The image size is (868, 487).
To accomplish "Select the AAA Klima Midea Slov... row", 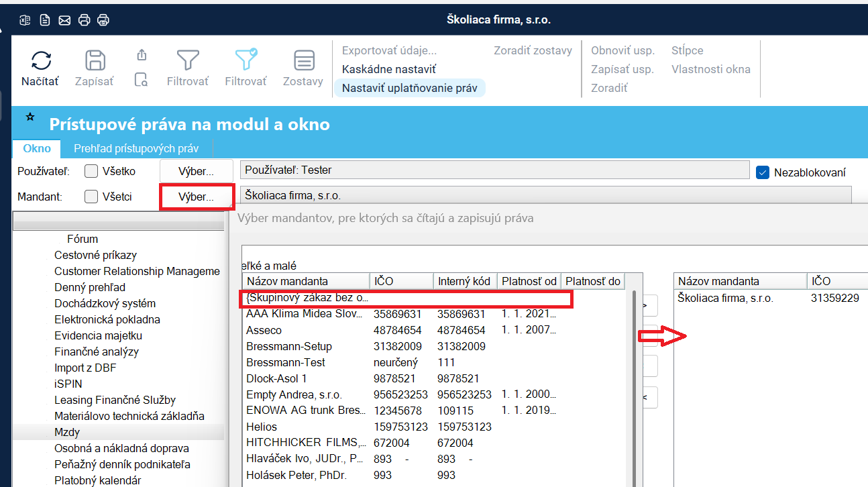I will [x=434, y=314].
